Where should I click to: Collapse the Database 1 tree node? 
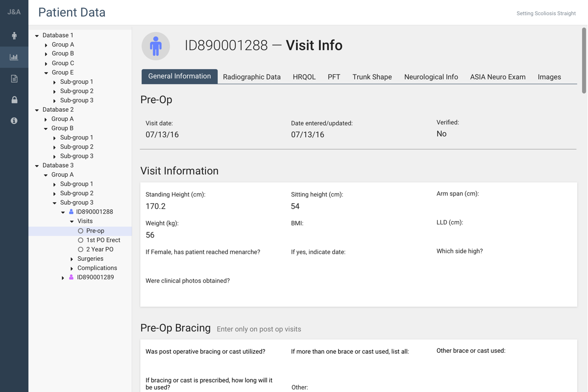37,36
